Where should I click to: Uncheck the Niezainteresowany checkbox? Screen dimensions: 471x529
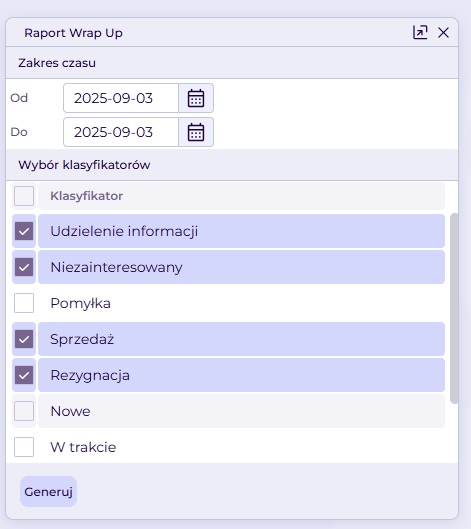pyautogui.click(x=24, y=268)
